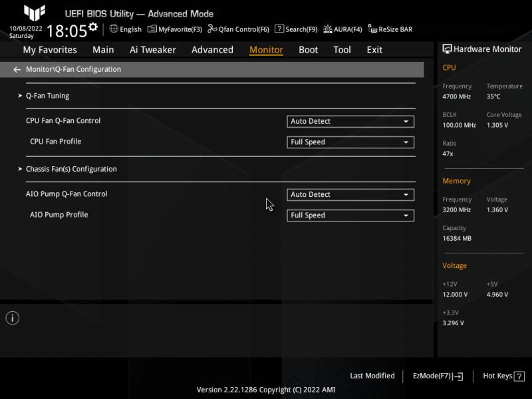Click Memory frequency 3200 MHz value

456,210
